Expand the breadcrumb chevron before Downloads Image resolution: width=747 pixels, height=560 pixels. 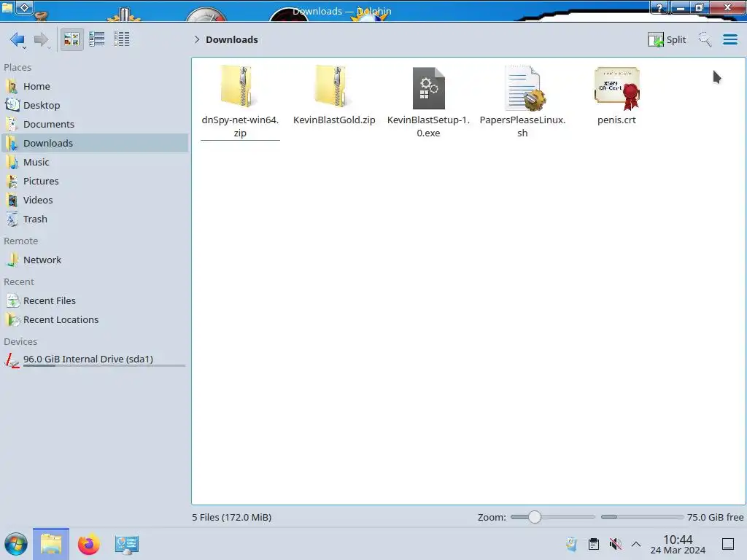(x=197, y=39)
